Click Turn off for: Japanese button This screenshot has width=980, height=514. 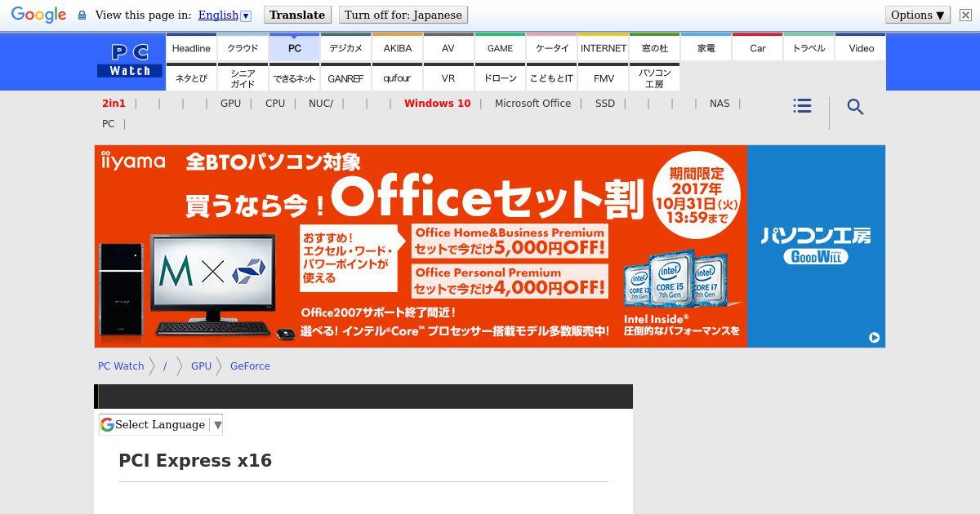[x=403, y=15]
